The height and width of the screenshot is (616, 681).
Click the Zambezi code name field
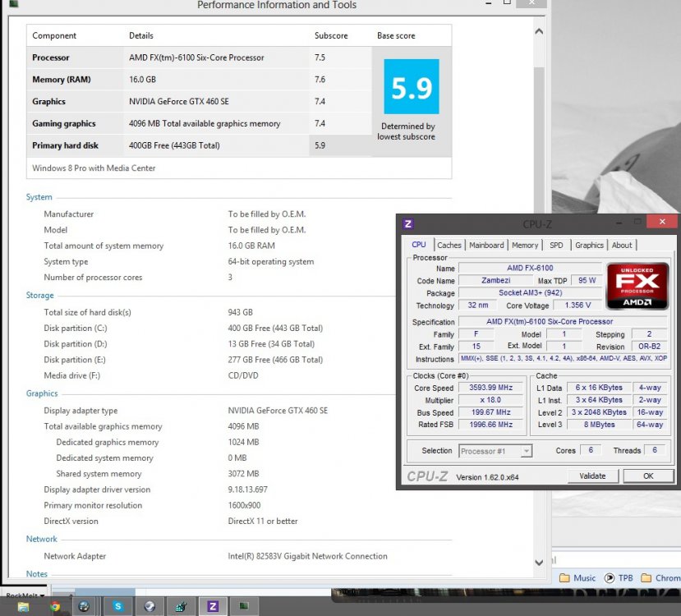pyautogui.click(x=496, y=280)
